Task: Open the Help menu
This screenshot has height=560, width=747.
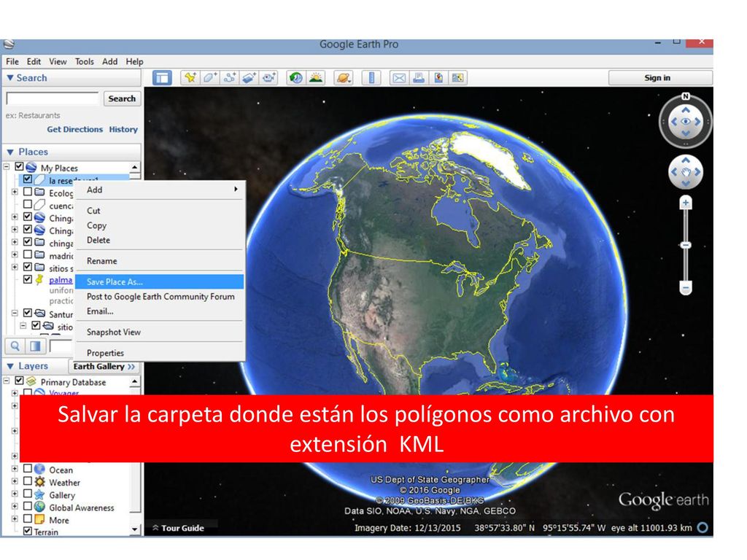Action: [x=134, y=61]
